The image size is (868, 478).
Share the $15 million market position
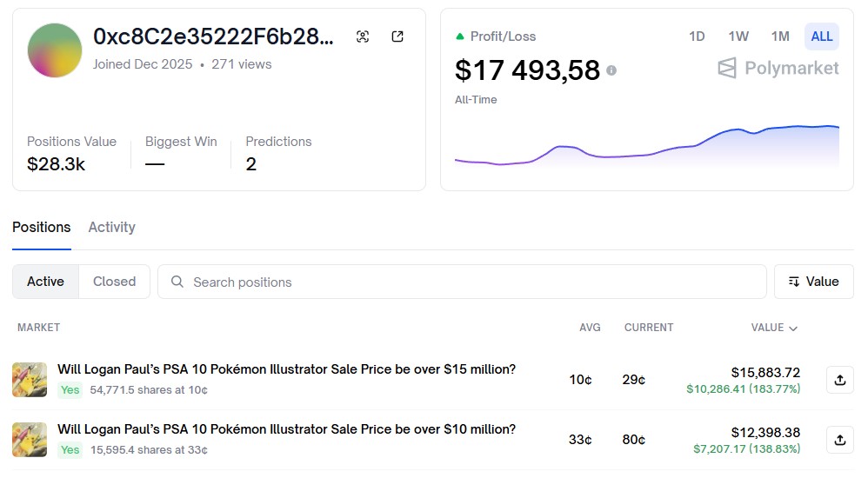click(839, 380)
